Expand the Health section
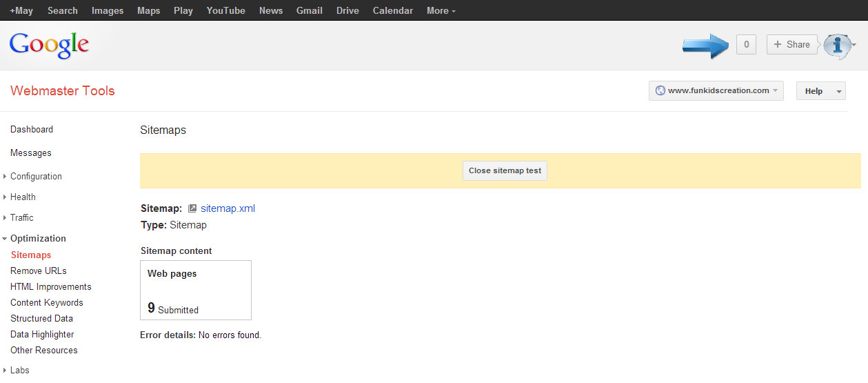868x383 pixels. coord(19,197)
